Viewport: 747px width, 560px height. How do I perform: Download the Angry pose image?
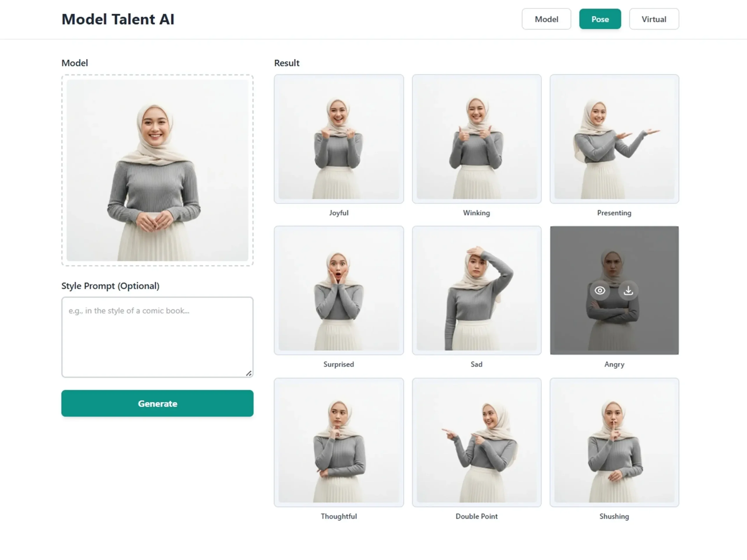(628, 290)
